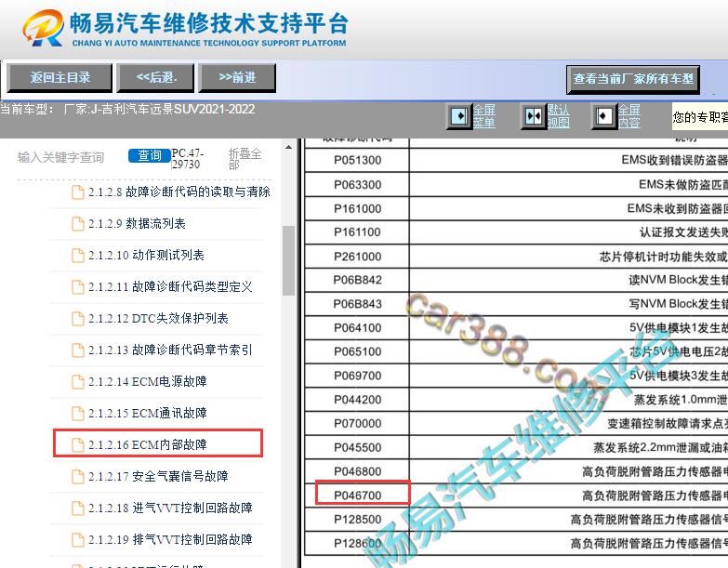Open 2.1.2.12 DTC失效保护列表
The height and width of the screenshot is (568, 728).
[158, 318]
